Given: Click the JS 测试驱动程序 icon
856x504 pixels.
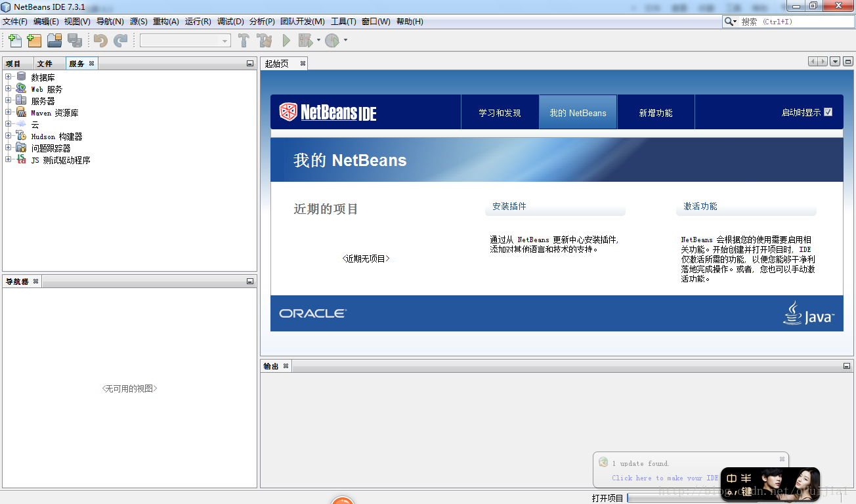Looking at the screenshot, I should click(22, 159).
